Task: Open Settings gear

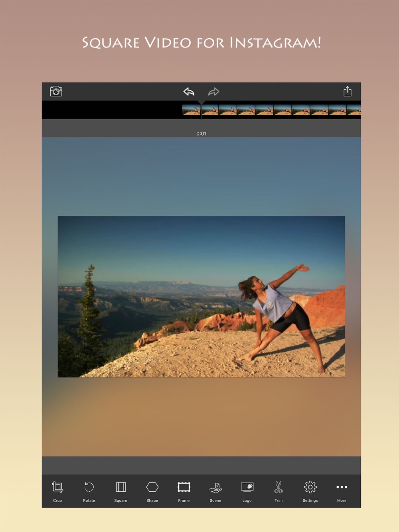Action: click(310, 491)
